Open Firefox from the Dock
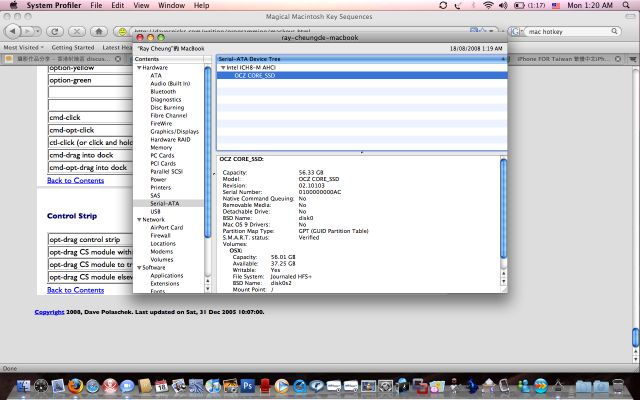640x400 pixels. [x=76, y=386]
